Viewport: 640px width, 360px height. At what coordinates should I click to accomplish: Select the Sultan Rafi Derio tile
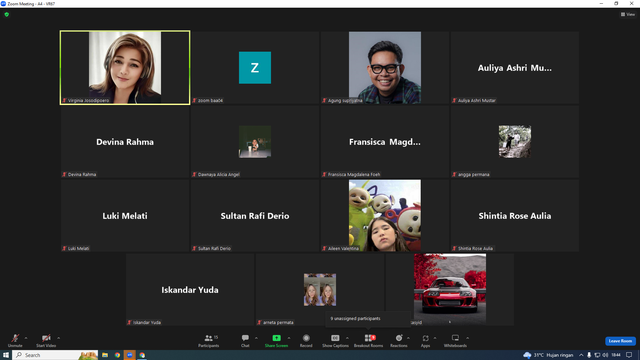click(255, 216)
